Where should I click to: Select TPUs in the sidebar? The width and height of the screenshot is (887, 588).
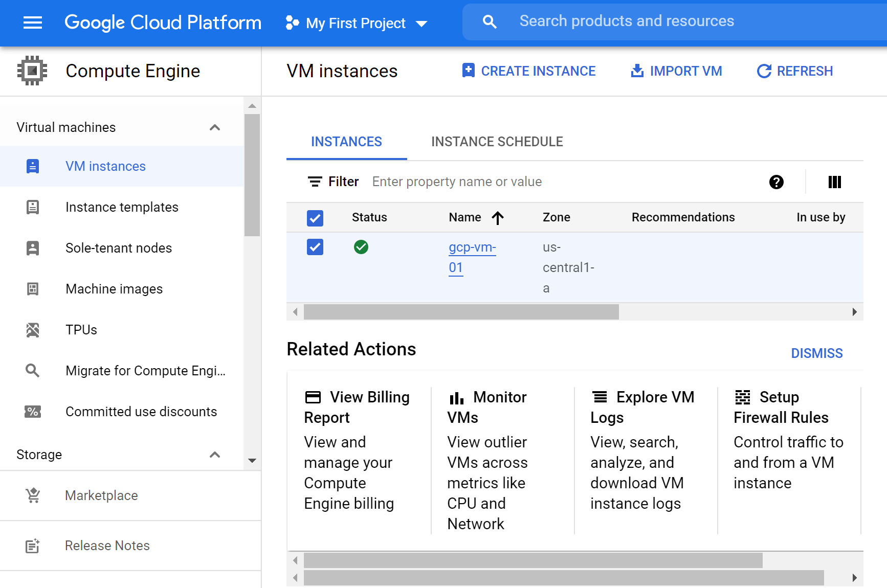(x=122, y=330)
